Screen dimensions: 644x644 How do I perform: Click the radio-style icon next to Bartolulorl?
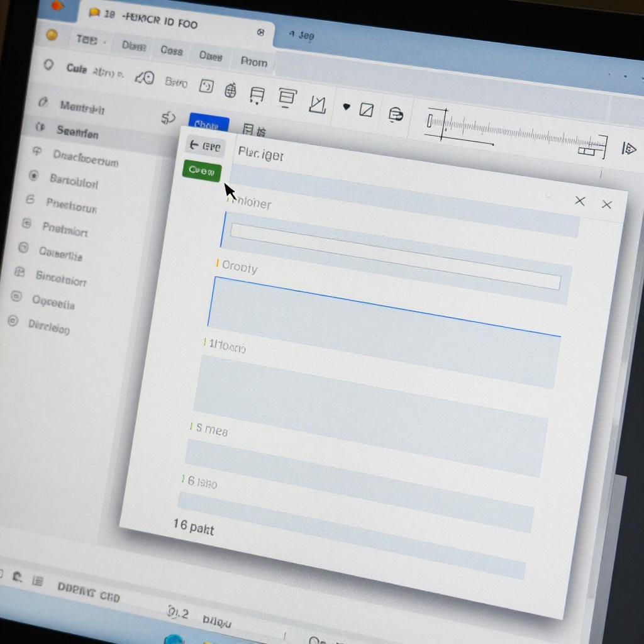(x=33, y=176)
